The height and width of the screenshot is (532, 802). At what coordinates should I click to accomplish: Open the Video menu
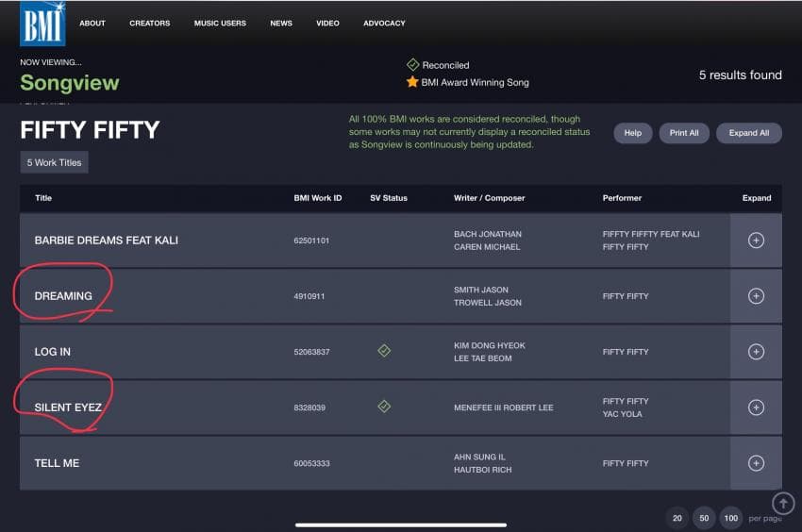point(327,23)
